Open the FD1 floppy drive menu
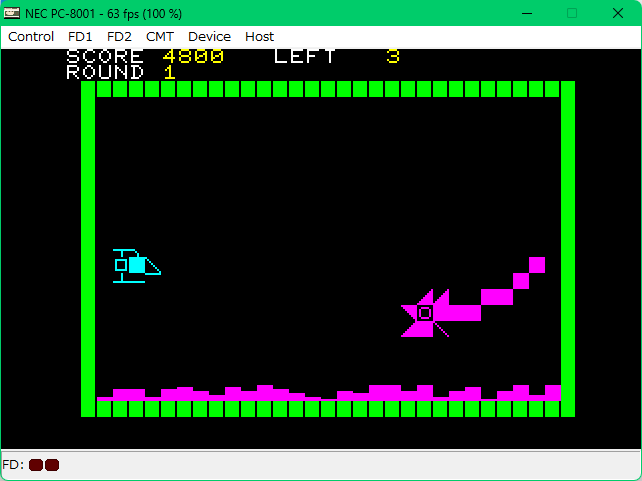 80,36
